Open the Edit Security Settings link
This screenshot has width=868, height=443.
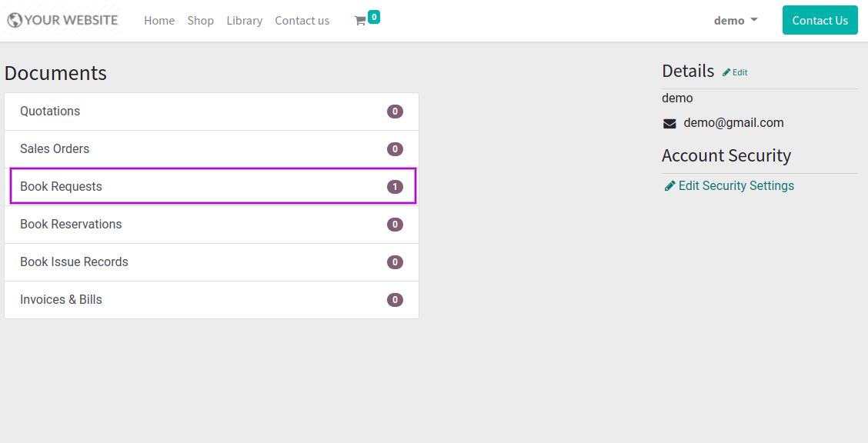[736, 186]
